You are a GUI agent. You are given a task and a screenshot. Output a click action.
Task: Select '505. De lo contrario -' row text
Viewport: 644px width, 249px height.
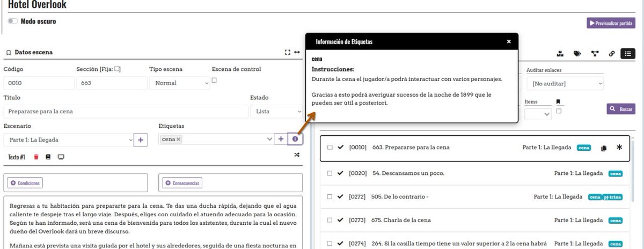[399, 197]
